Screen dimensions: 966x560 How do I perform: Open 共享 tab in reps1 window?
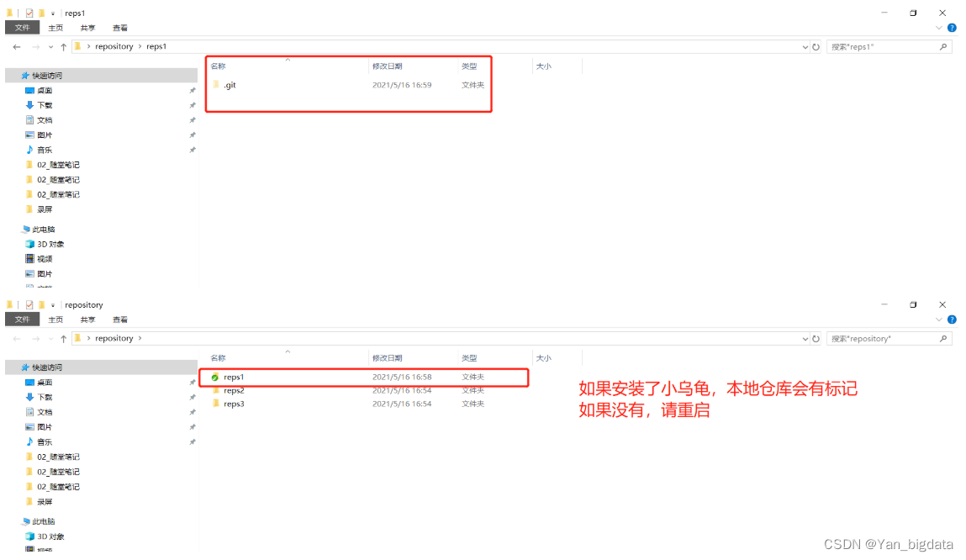(x=87, y=28)
